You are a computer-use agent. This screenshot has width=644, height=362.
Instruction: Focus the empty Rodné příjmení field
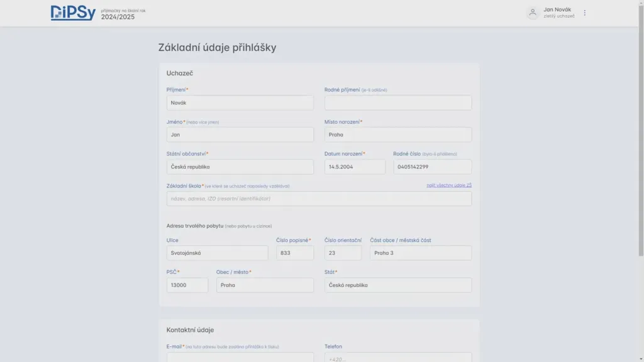click(398, 102)
